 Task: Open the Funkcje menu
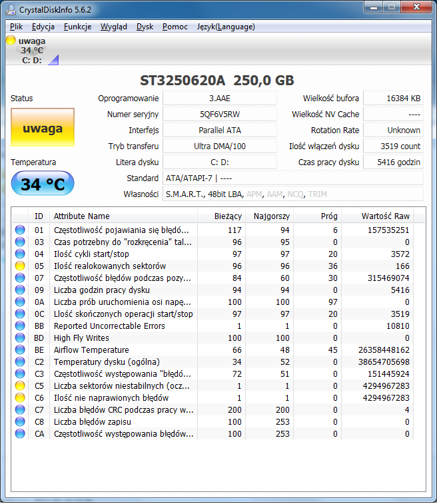pos(77,27)
